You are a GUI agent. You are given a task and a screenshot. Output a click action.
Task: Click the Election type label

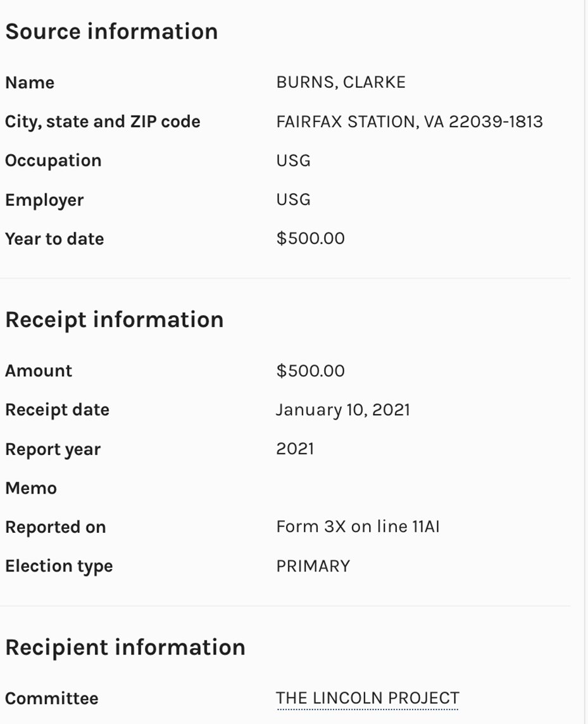pyautogui.click(x=59, y=566)
